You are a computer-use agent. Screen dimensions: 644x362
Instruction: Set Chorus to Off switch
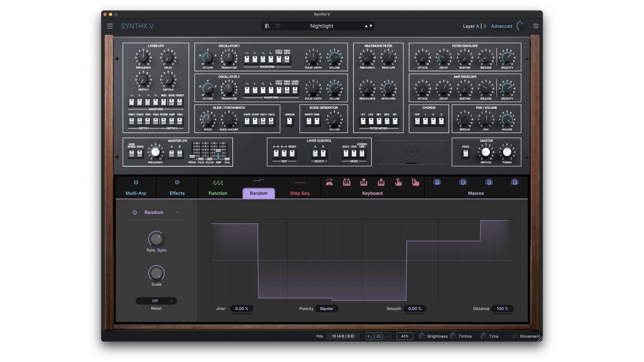[417, 121]
